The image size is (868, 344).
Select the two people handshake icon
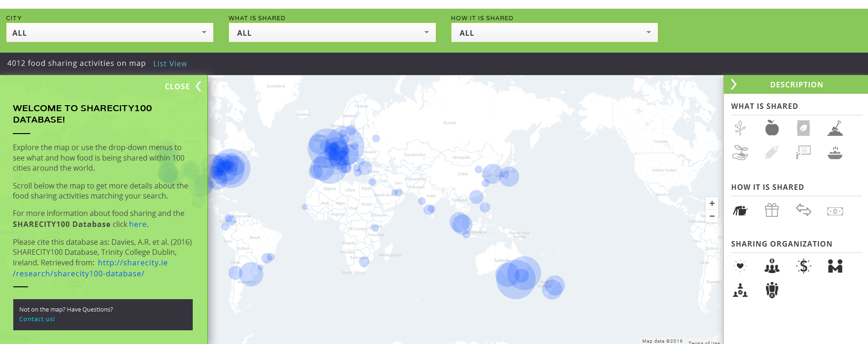[835, 266]
